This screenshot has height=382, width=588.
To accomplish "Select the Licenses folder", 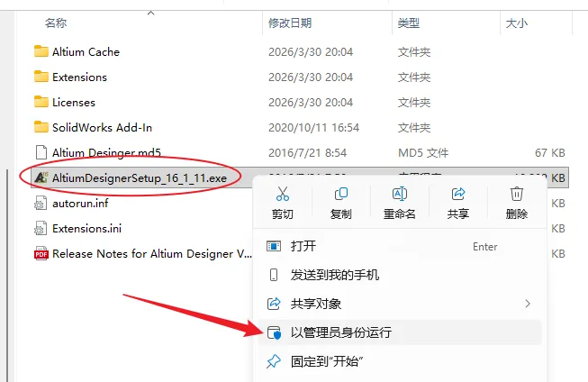I will [x=74, y=102].
